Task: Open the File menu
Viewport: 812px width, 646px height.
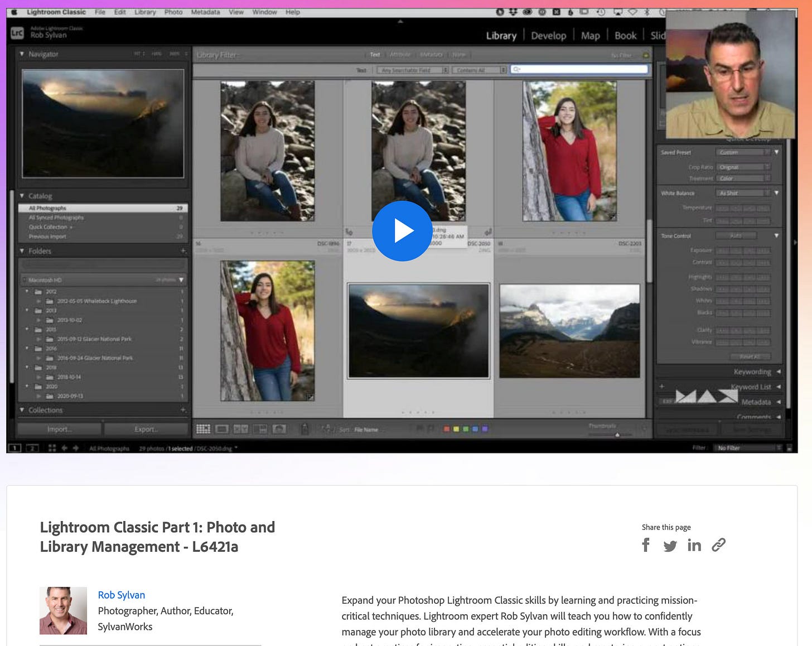Action: [100, 12]
